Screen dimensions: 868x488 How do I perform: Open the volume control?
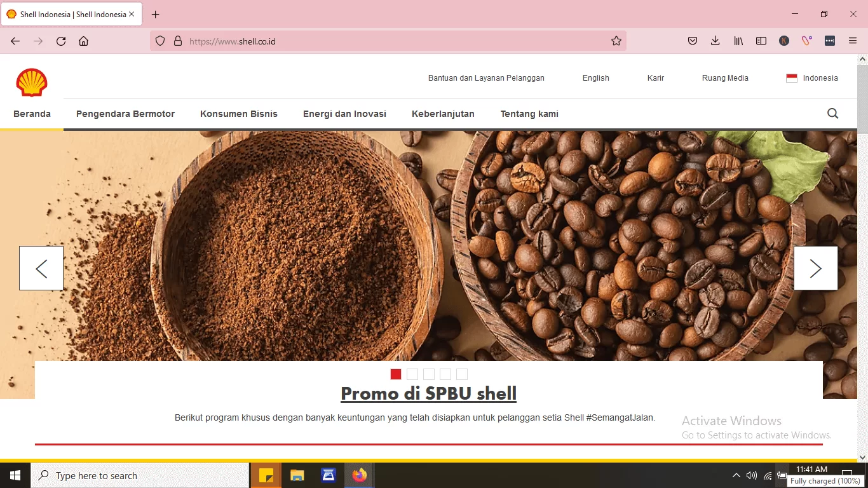pyautogui.click(x=752, y=475)
